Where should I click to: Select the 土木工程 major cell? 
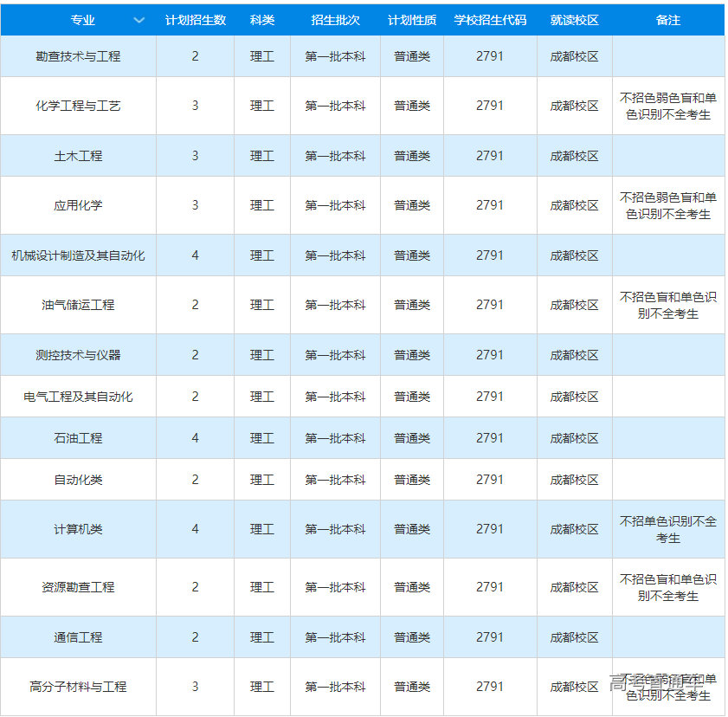[x=78, y=156]
